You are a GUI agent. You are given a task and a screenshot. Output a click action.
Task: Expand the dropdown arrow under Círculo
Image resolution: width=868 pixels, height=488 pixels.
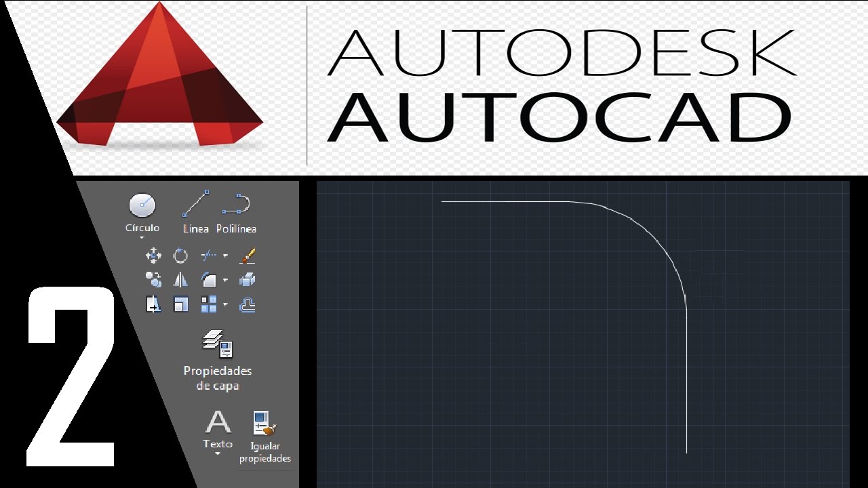(x=142, y=238)
